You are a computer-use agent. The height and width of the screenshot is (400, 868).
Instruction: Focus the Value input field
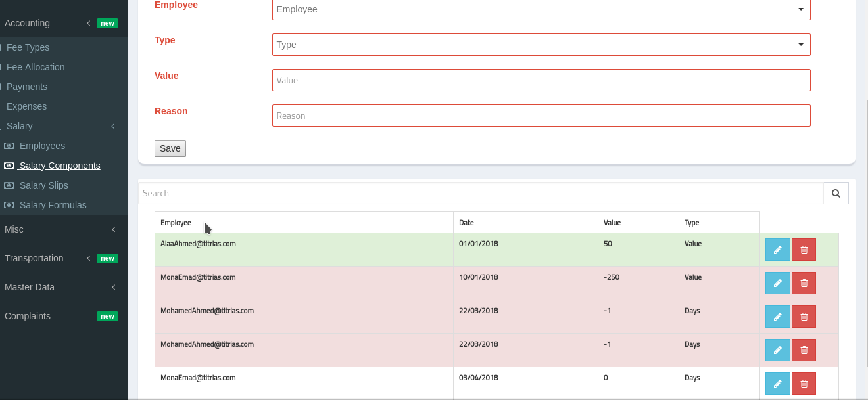coord(541,80)
